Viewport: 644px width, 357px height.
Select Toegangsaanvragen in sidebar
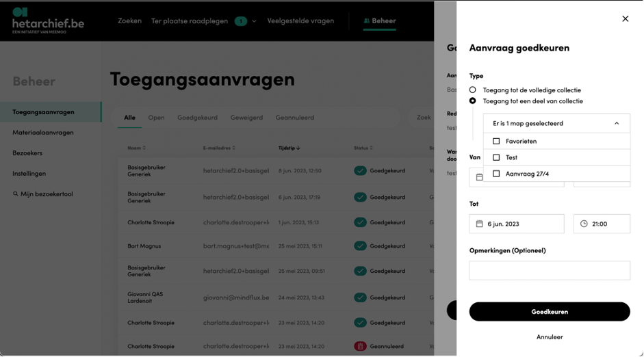click(x=51, y=112)
